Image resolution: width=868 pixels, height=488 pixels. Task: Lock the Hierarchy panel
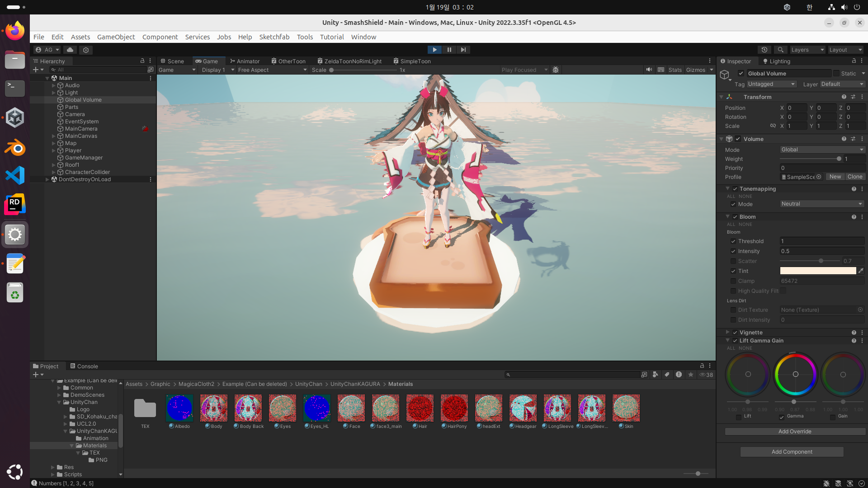[x=142, y=61]
